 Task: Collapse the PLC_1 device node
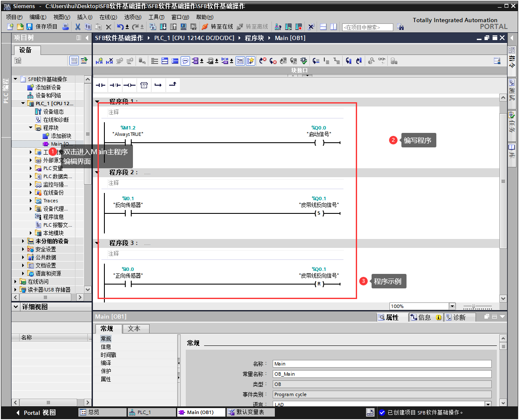coord(23,104)
